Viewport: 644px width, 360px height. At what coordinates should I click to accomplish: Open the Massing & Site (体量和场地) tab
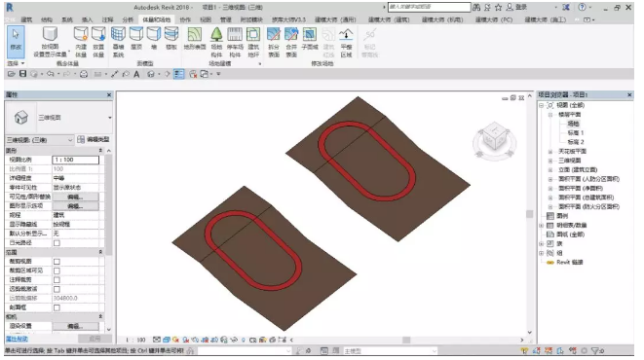(157, 19)
